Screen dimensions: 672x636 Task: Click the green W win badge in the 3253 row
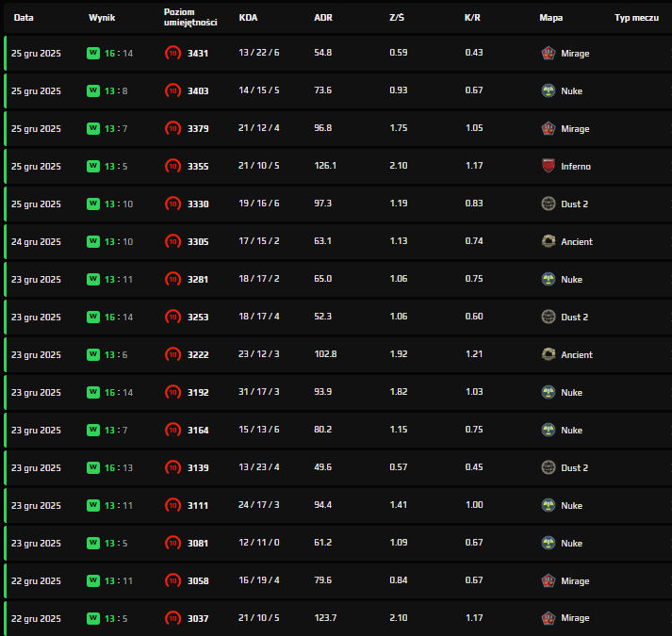[93, 318]
